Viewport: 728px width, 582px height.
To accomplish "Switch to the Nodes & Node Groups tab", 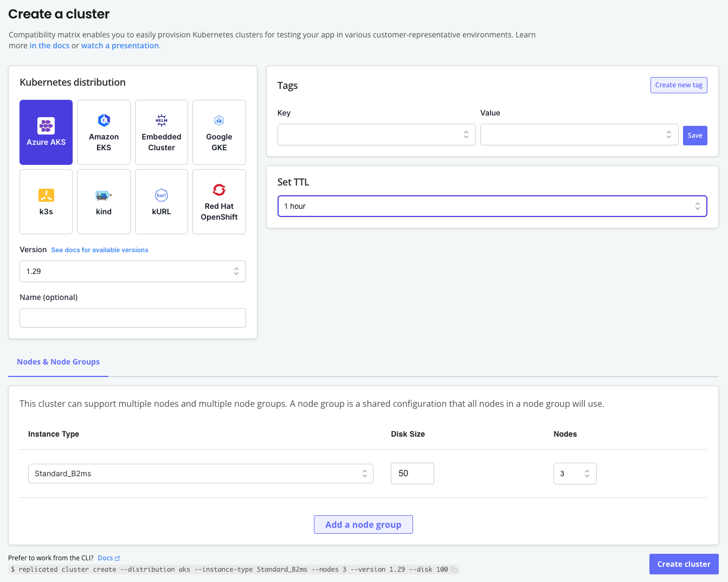I will [58, 362].
